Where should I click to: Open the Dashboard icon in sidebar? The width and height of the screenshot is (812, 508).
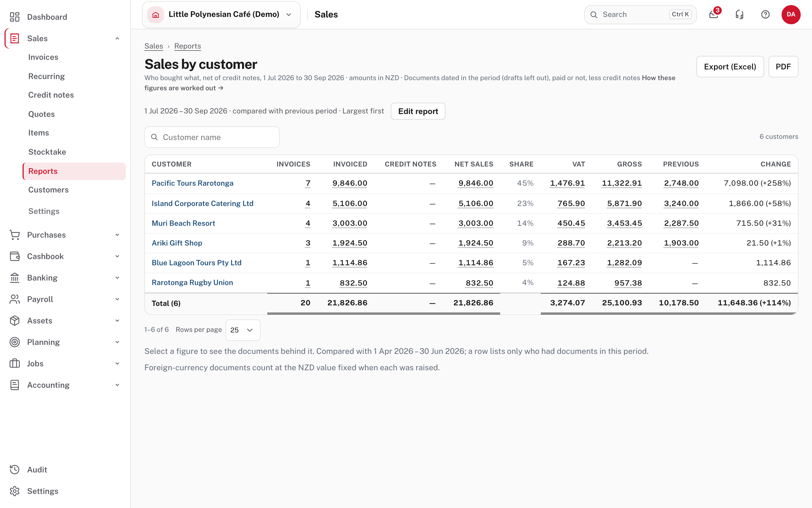[14, 17]
